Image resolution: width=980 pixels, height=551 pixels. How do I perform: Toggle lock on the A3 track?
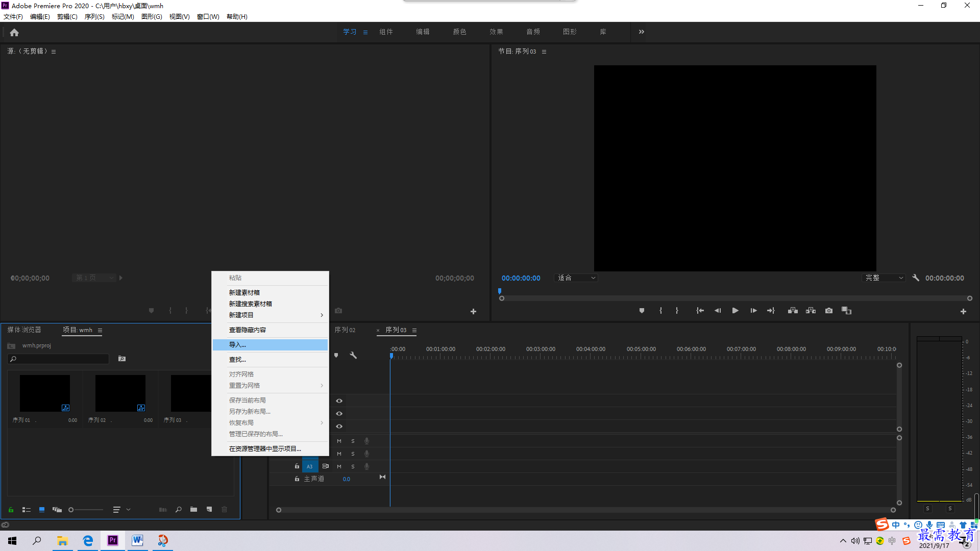pyautogui.click(x=297, y=466)
